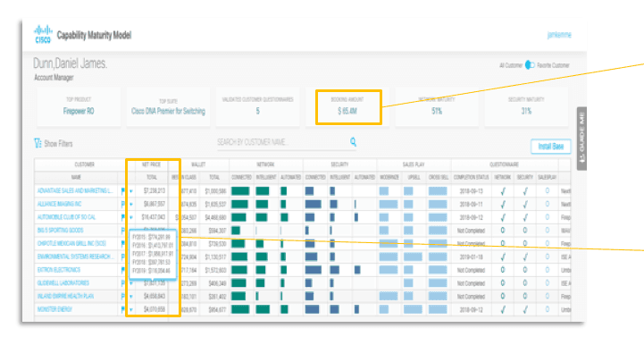Click the Validated Customer Questionnaires card

coord(257,106)
